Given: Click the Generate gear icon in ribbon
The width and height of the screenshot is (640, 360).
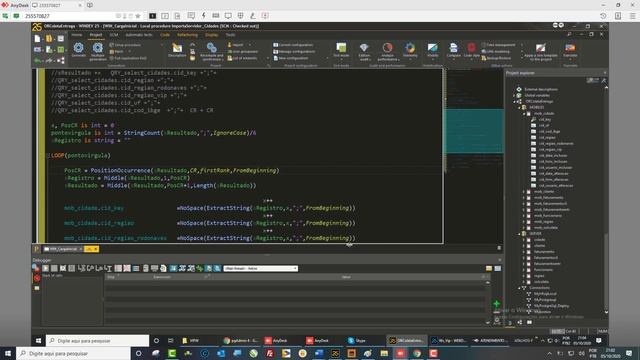Looking at the screenshot, I should [78, 48].
